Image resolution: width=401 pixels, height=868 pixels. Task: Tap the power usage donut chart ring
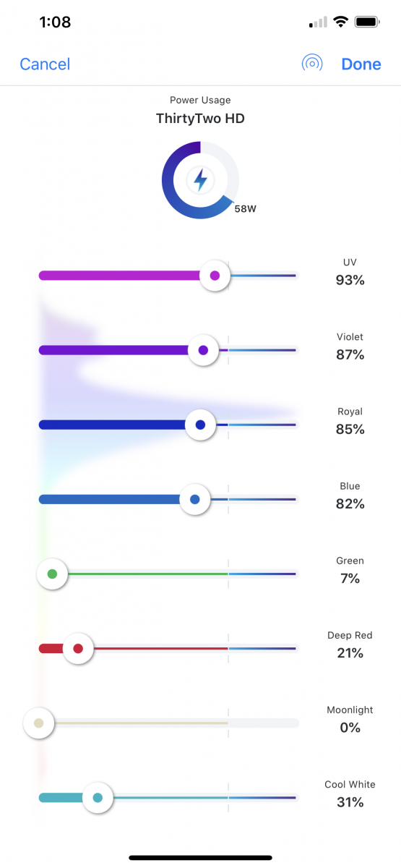tap(200, 180)
